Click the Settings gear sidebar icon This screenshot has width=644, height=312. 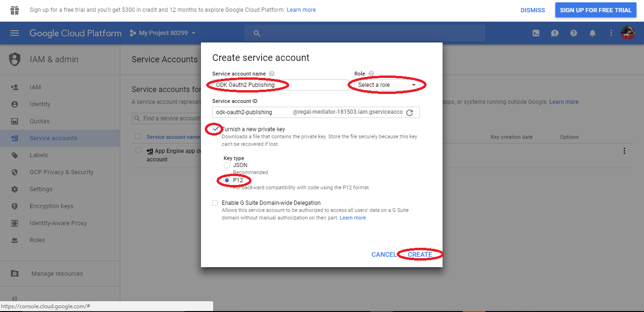click(x=15, y=189)
